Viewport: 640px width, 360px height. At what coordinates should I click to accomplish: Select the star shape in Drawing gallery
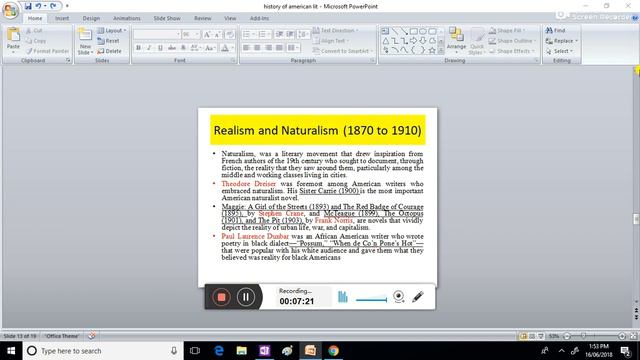click(432, 50)
